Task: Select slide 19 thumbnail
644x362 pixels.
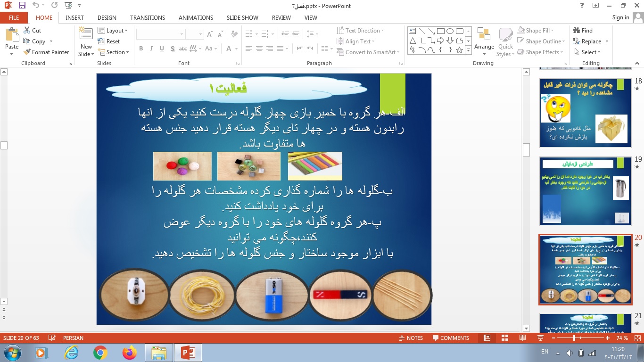Action: [x=585, y=192]
